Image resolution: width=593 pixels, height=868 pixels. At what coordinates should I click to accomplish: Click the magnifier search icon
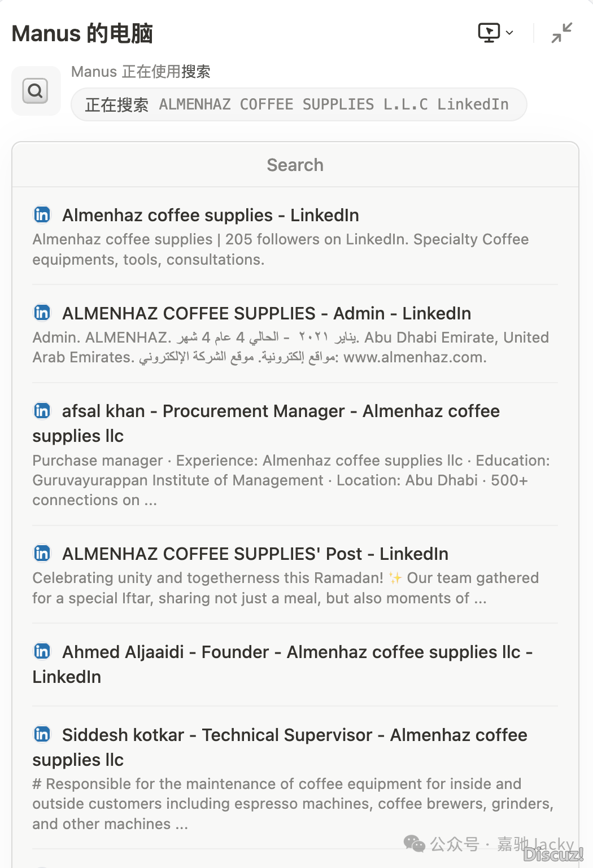(x=36, y=91)
